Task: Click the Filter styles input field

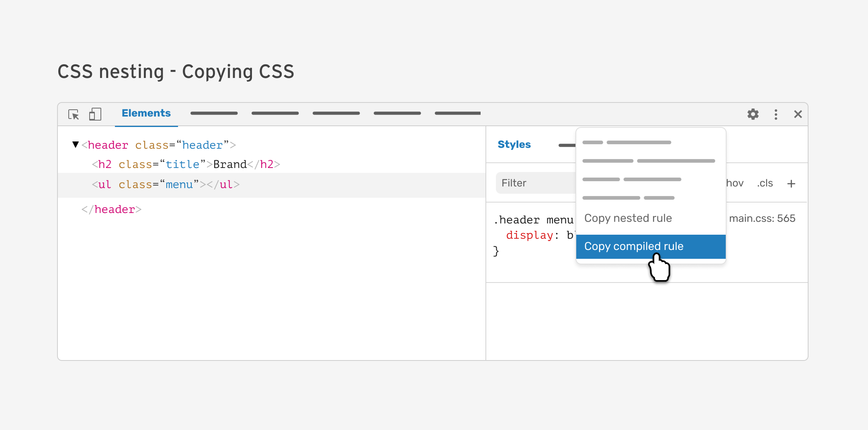Action: 534,183
